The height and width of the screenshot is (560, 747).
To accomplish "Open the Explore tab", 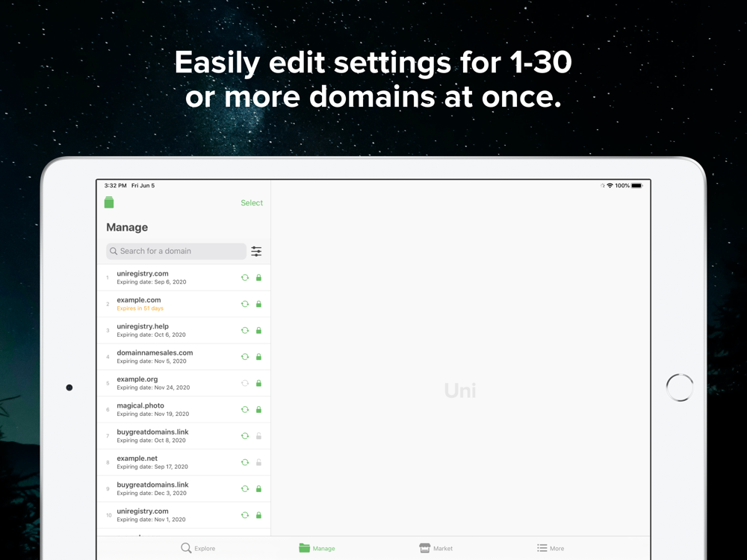I will click(x=198, y=548).
